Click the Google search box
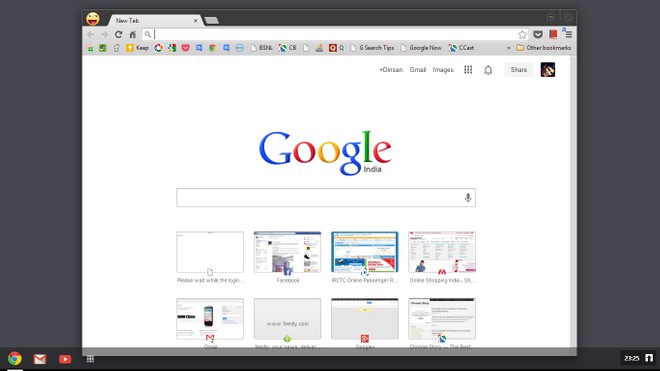The width and height of the screenshot is (660, 371). [326, 198]
